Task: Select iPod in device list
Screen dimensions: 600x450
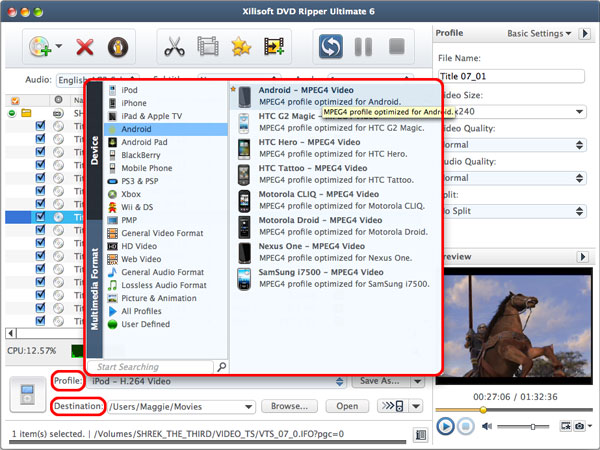Action: point(166,90)
